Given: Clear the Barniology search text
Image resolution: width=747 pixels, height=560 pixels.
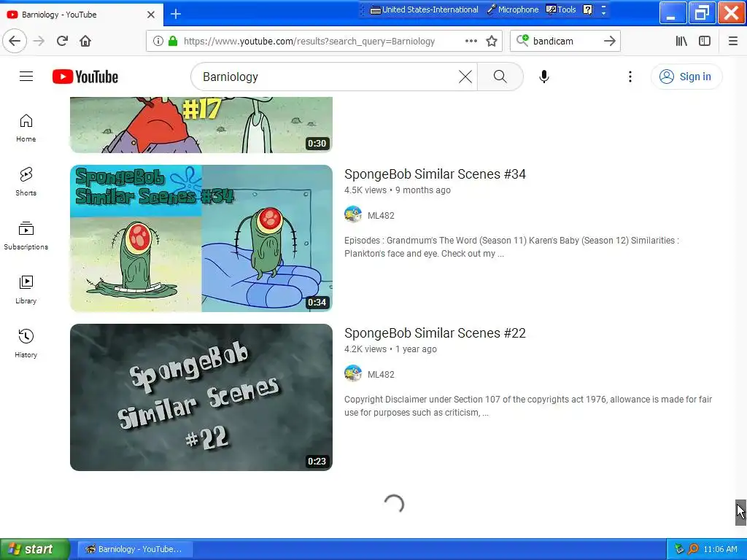Looking at the screenshot, I should pyautogui.click(x=465, y=77).
